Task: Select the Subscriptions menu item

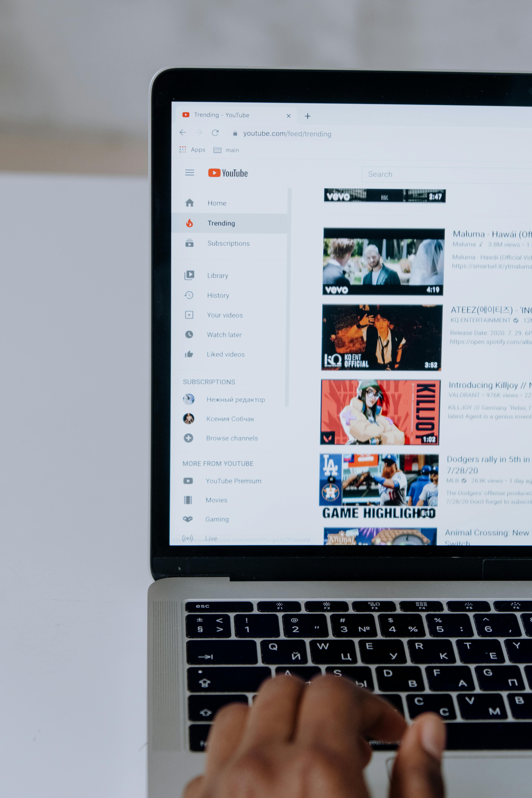Action: 228,243
